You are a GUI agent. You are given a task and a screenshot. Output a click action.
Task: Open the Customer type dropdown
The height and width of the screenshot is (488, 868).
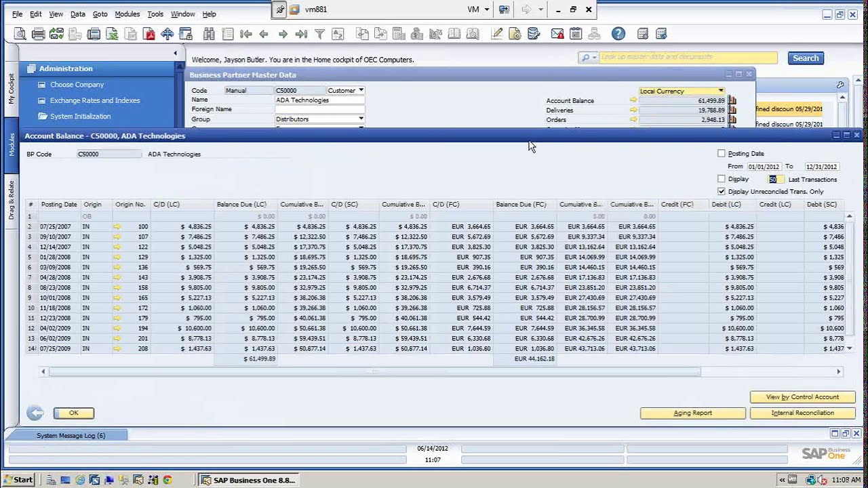click(361, 90)
